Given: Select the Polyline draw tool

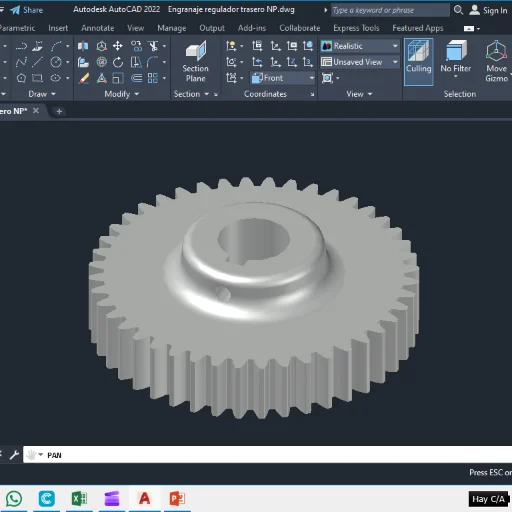Looking at the screenshot, I should 21,46.
